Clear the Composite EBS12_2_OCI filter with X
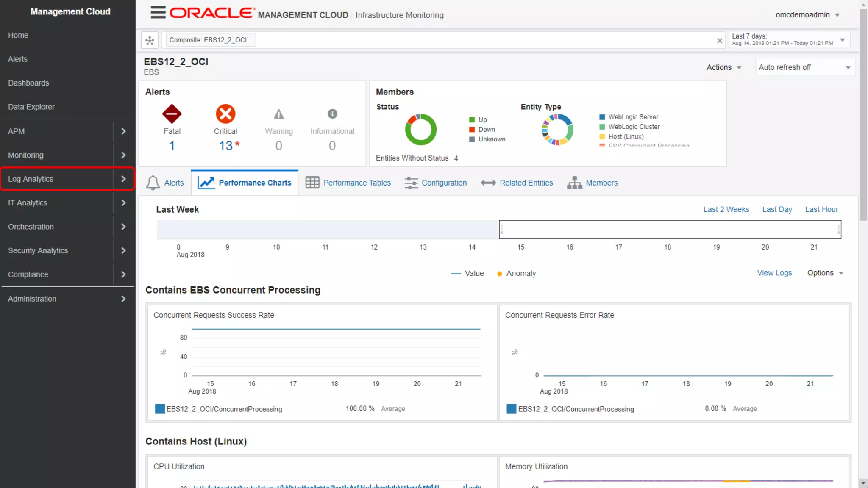Viewport: 868px width, 488px height. coord(719,41)
